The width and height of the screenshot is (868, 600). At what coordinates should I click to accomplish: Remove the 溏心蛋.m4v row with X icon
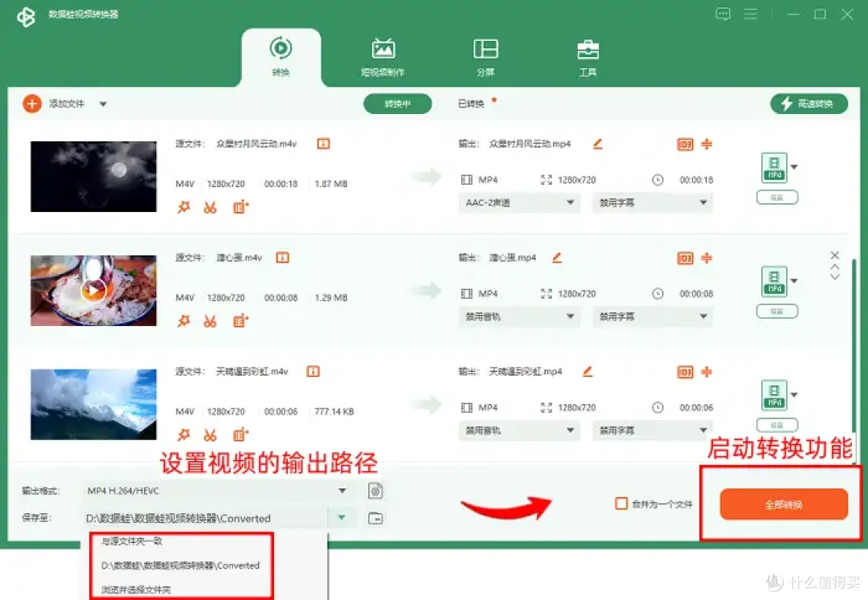(835, 255)
